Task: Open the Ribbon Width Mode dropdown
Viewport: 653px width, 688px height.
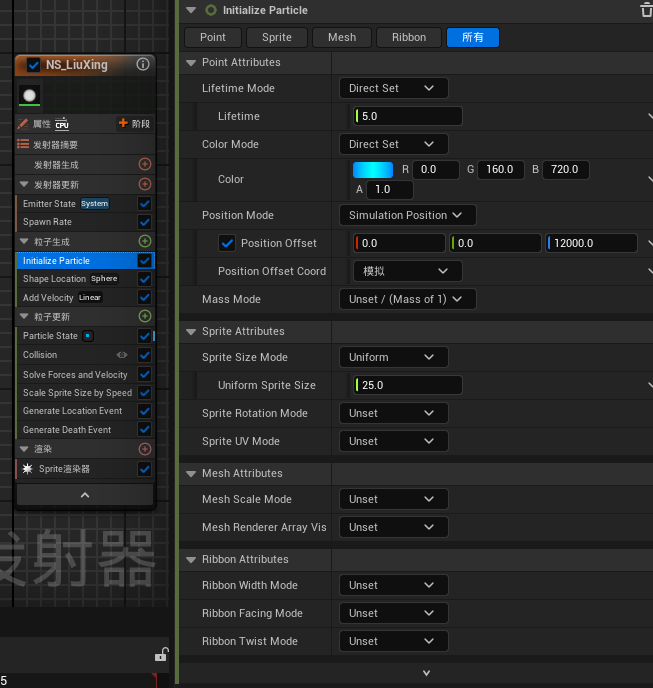Action: [394, 585]
